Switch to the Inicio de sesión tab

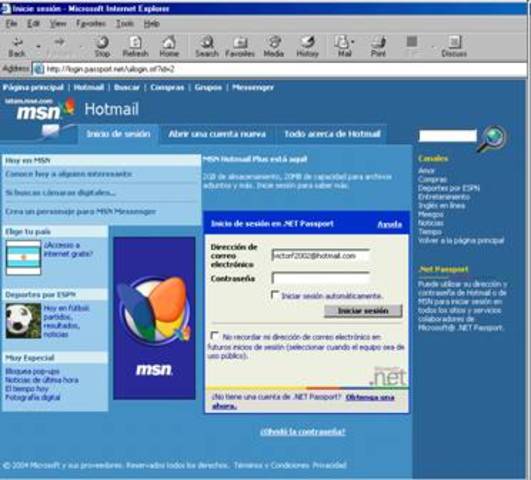coord(119,134)
